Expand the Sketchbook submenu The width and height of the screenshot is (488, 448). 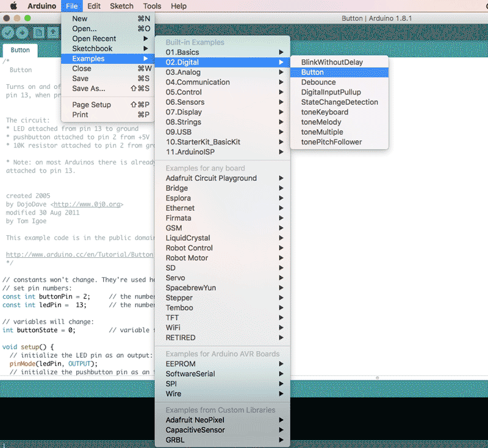click(x=108, y=49)
